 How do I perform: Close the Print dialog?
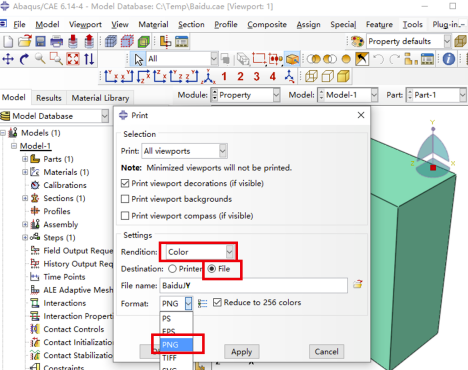(361, 115)
